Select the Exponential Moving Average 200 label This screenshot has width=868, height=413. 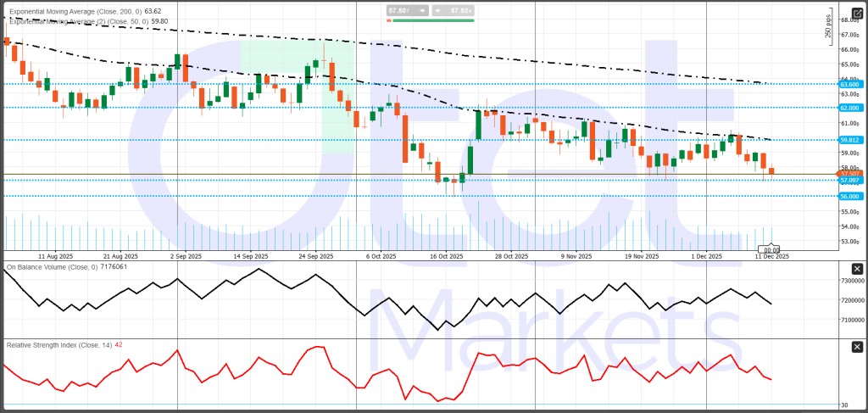(85, 12)
